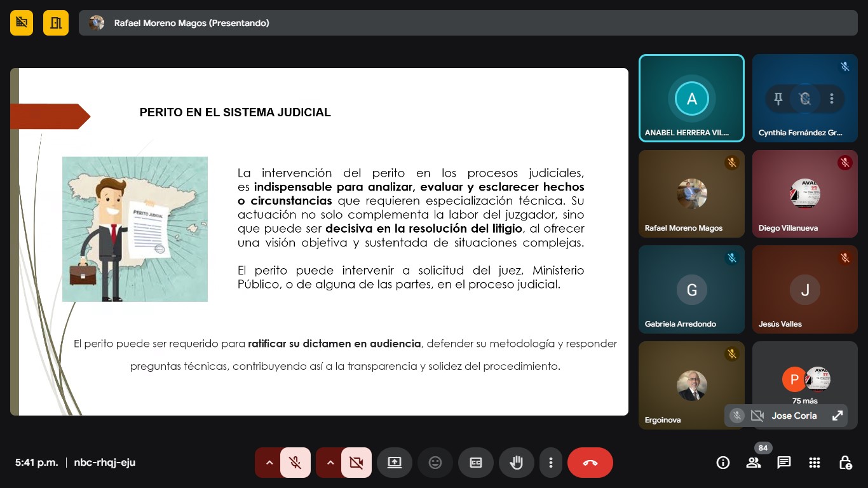Image resolution: width=868 pixels, height=488 pixels.
Task: Turn on the camera from the bottom bar
Action: tap(356, 463)
